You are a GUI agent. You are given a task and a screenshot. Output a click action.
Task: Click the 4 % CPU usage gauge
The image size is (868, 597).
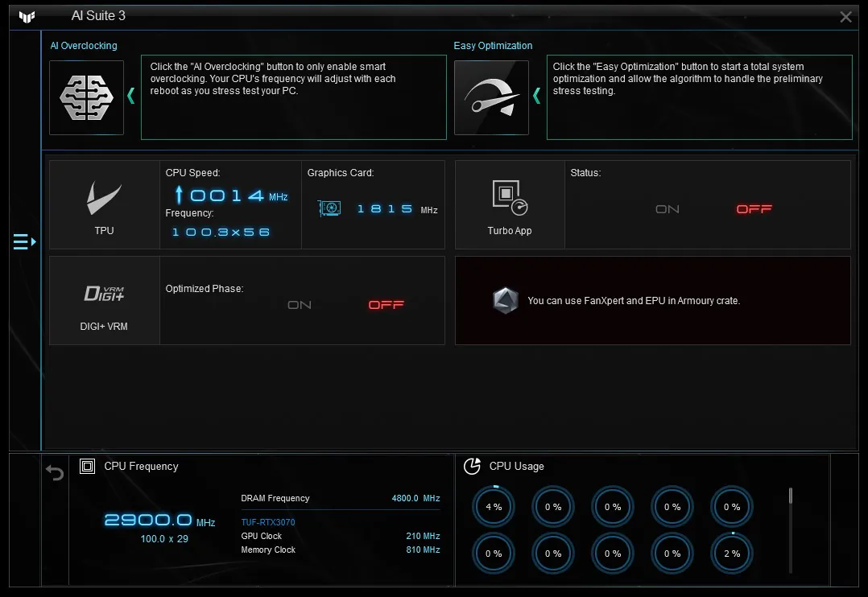coord(494,506)
